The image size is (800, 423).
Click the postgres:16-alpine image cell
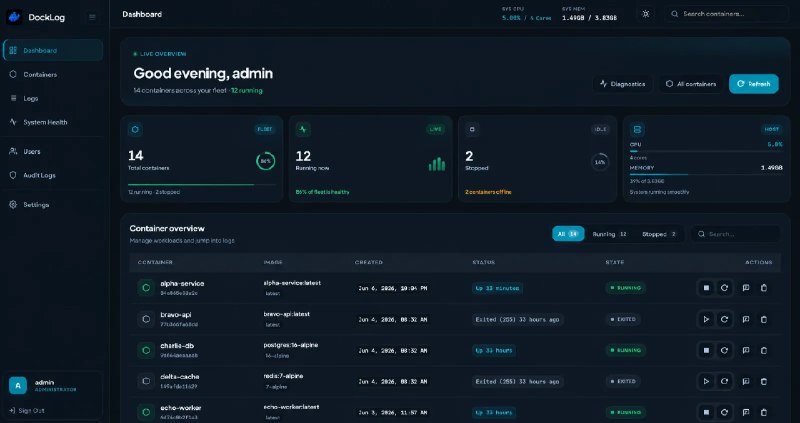291,345
